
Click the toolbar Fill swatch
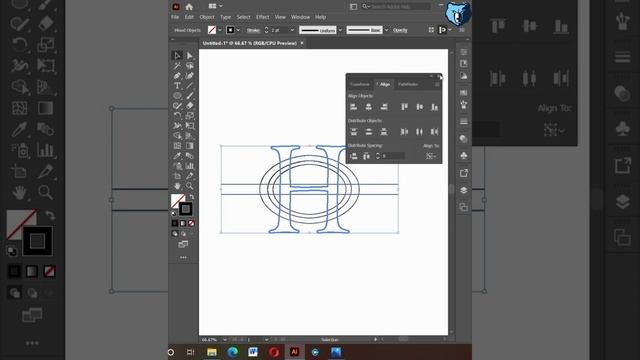[x=178, y=200]
